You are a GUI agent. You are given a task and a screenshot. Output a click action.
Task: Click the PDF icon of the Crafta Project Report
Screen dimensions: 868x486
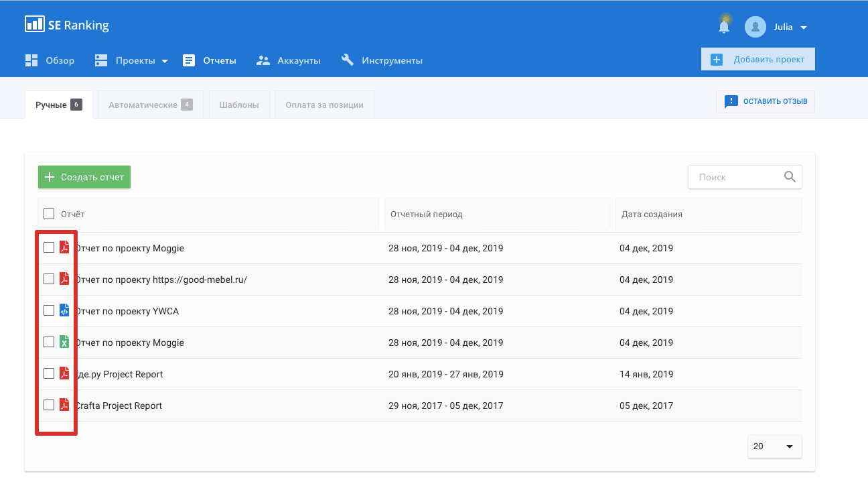[x=64, y=405]
